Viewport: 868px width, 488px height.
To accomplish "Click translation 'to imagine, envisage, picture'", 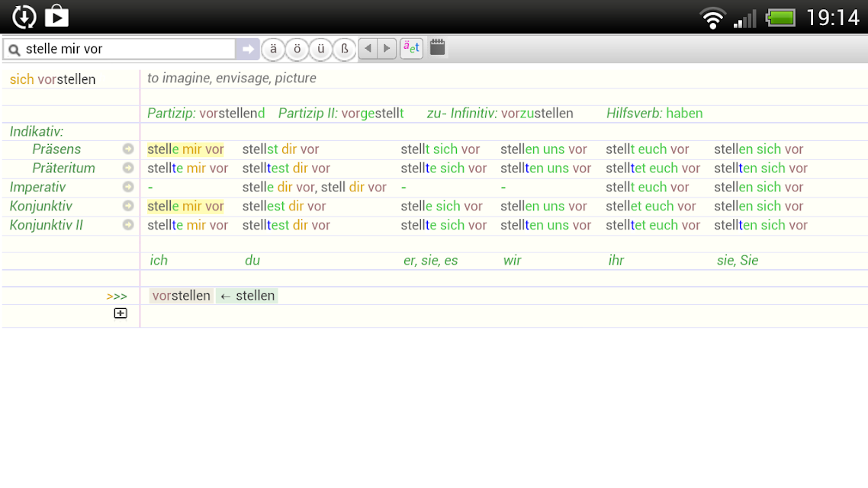I will coord(231,78).
